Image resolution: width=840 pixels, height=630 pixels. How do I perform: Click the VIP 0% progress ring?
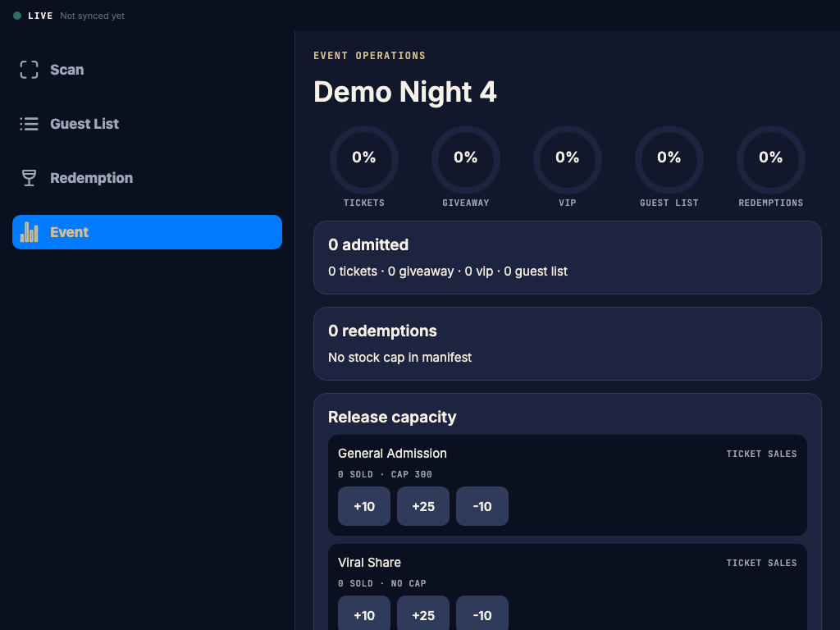pyautogui.click(x=568, y=160)
